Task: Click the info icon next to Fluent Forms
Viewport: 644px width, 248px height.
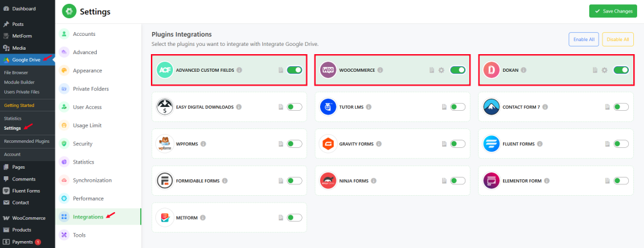Action: 540,144
